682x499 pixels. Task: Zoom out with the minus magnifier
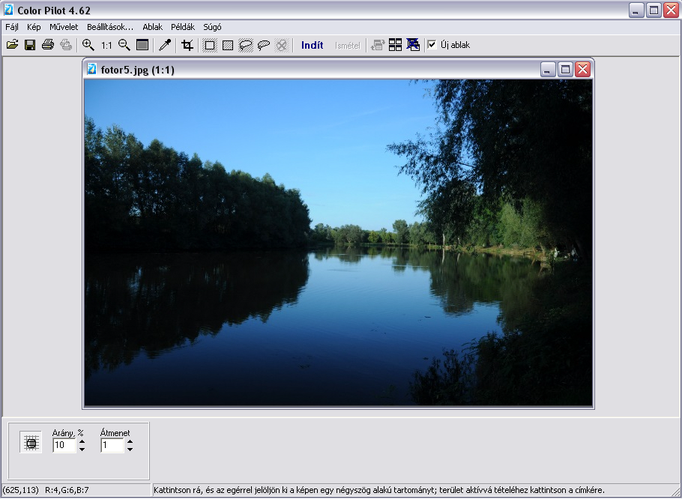124,45
